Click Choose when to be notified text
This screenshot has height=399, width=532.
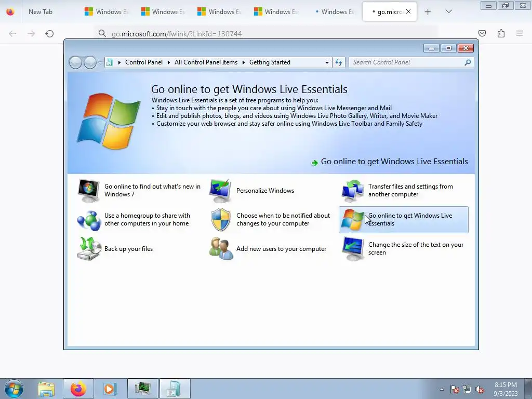click(x=283, y=220)
